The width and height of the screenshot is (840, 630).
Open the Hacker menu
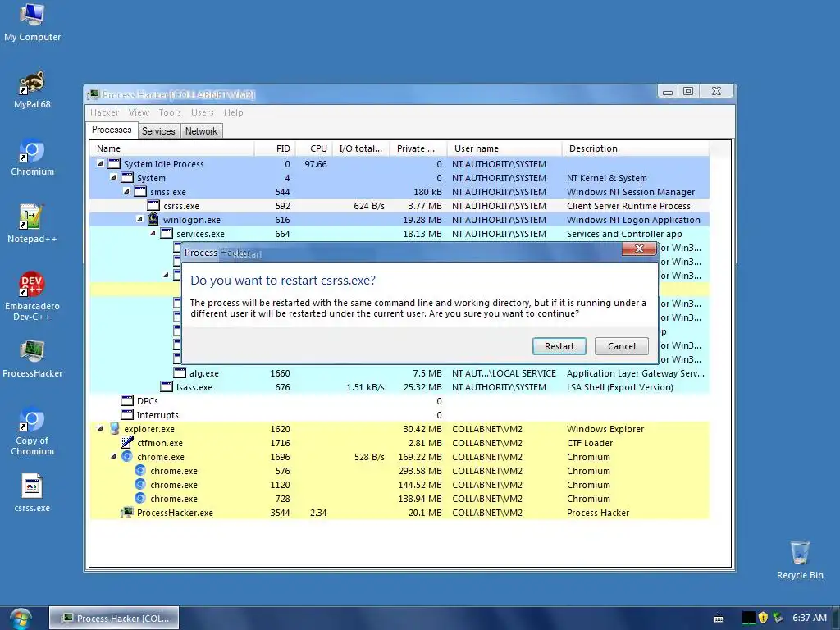pyautogui.click(x=104, y=112)
